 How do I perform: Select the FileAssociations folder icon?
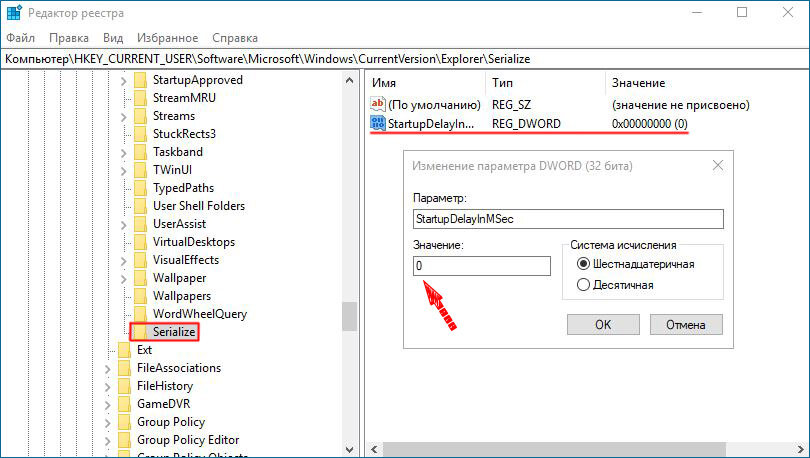[124, 368]
